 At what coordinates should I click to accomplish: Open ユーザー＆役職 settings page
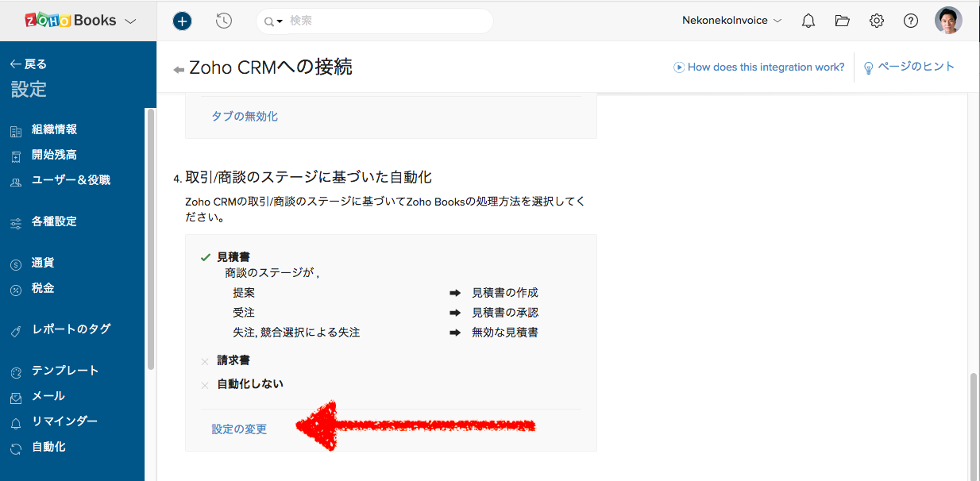[71, 180]
